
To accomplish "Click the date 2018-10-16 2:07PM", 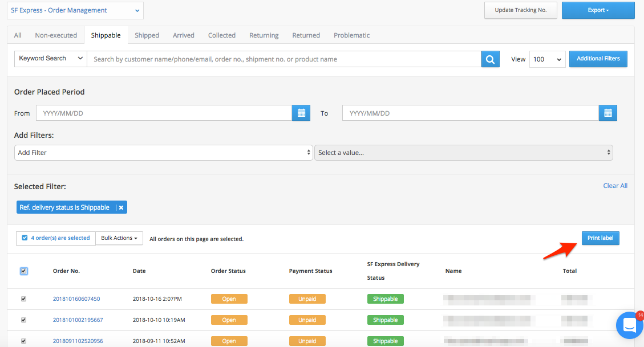I will click(157, 299).
